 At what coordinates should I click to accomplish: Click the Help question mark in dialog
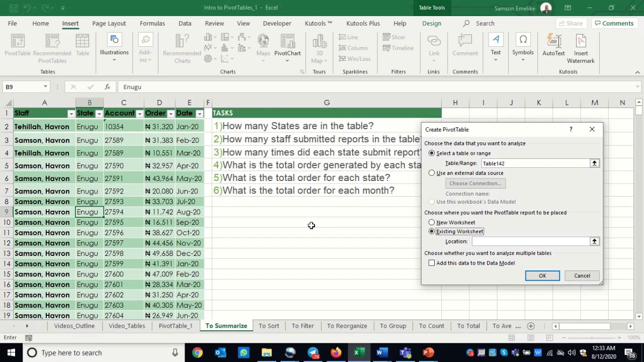tap(571, 130)
